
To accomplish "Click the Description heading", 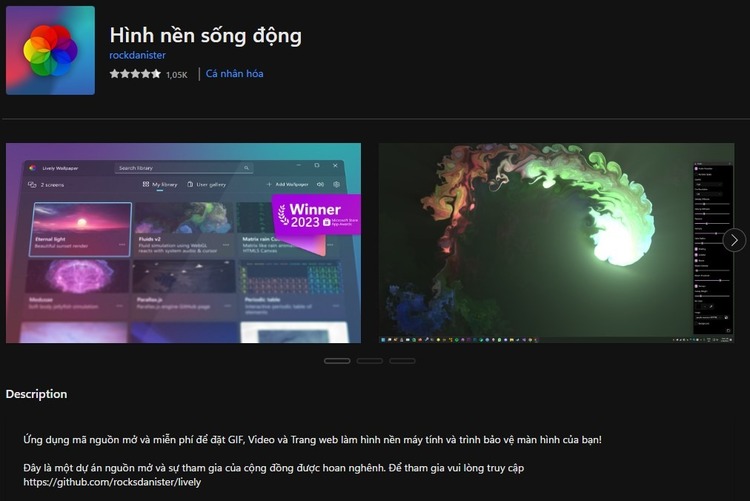I will click(x=36, y=394).
